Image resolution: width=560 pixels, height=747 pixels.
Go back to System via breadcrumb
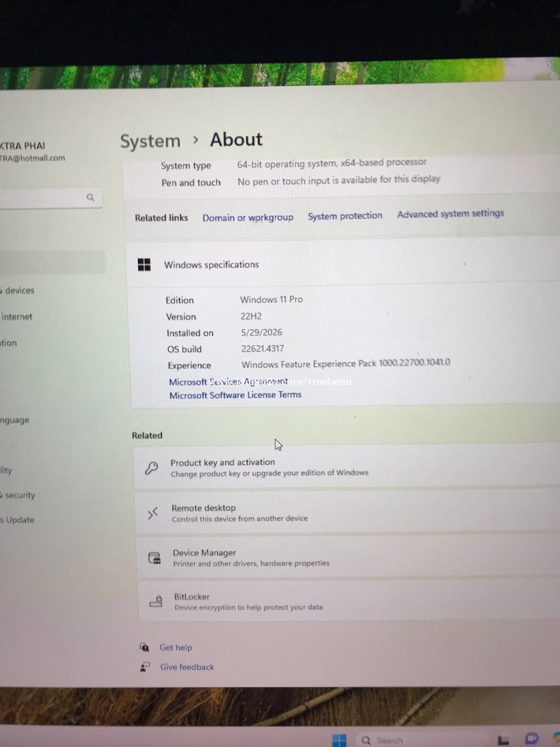coord(150,141)
